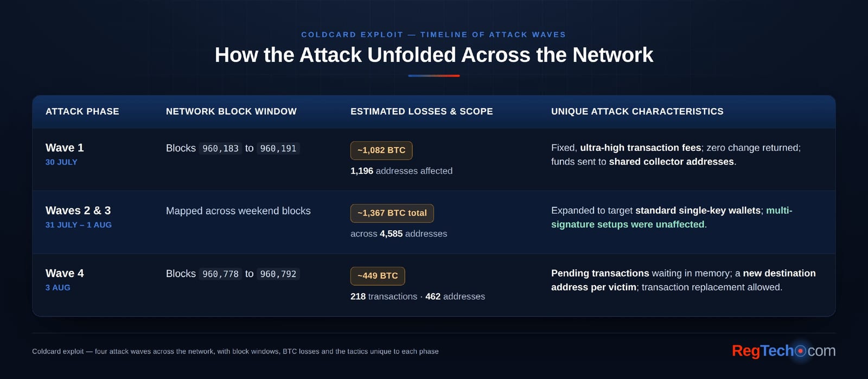This screenshot has width=868, height=379.
Task: Click 'shared collector addresses' text
Action: tap(672, 162)
